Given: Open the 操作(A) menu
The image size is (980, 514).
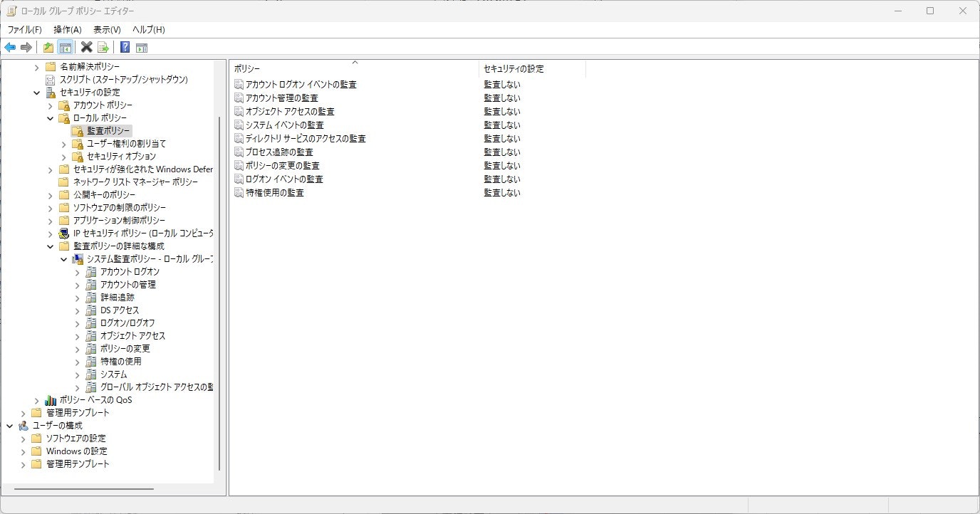Looking at the screenshot, I should 68,29.
